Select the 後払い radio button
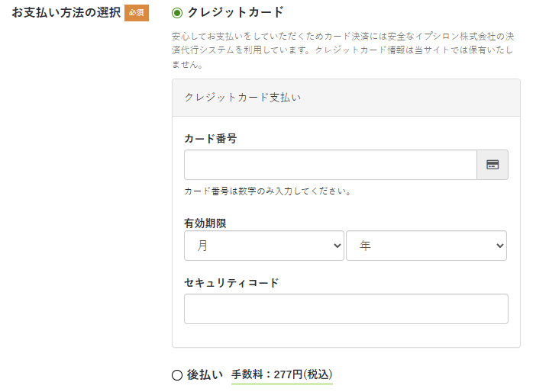The height and width of the screenshot is (392, 549). point(177,375)
